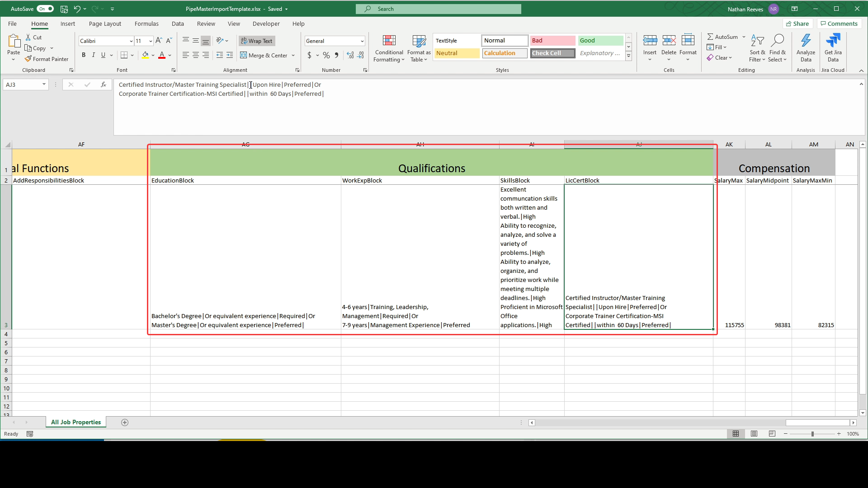
Task: Toggle Wrap Text for cell
Action: coord(257,41)
